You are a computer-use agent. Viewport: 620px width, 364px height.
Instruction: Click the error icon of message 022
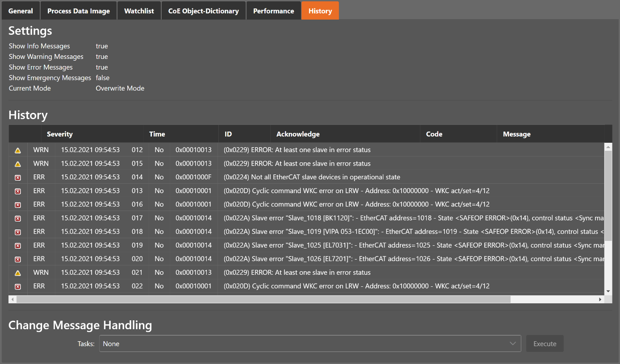(18, 286)
